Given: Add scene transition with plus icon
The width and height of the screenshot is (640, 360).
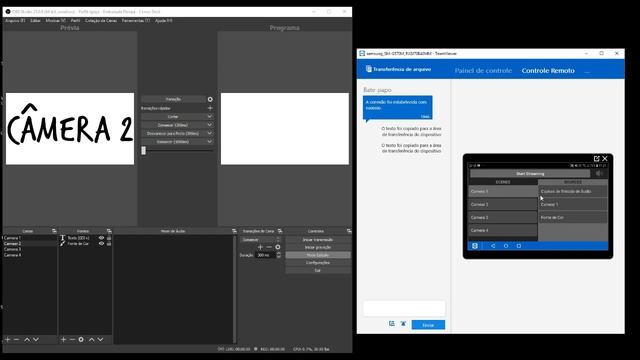Looking at the screenshot, I should tap(260, 247).
